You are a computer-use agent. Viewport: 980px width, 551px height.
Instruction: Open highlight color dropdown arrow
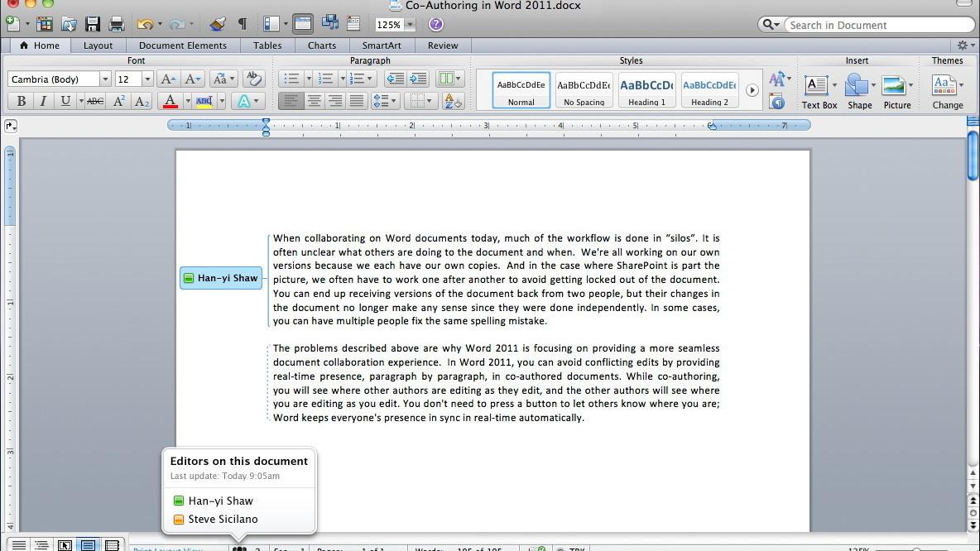click(x=221, y=101)
